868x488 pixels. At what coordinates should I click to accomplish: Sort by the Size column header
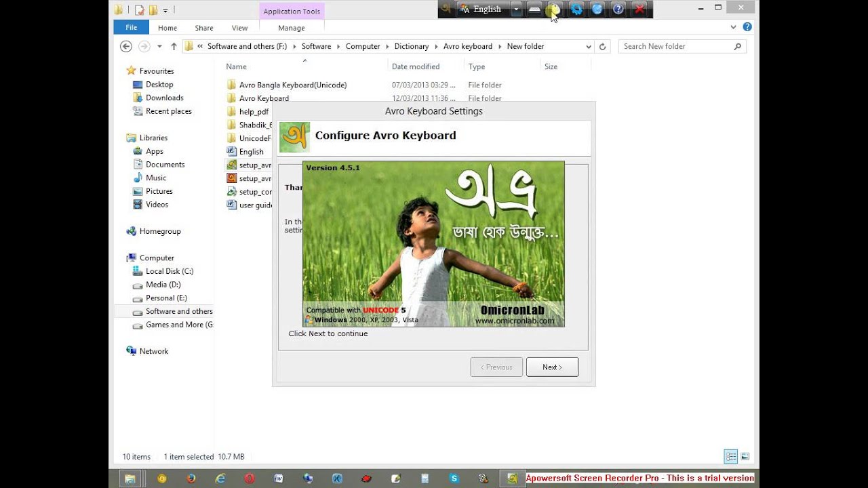[566, 66]
